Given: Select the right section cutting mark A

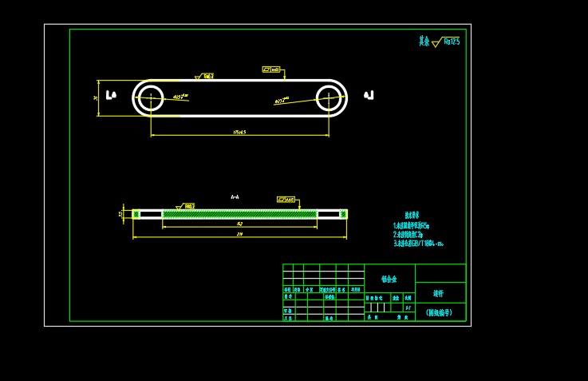Looking at the screenshot, I should click(x=369, y=95).
